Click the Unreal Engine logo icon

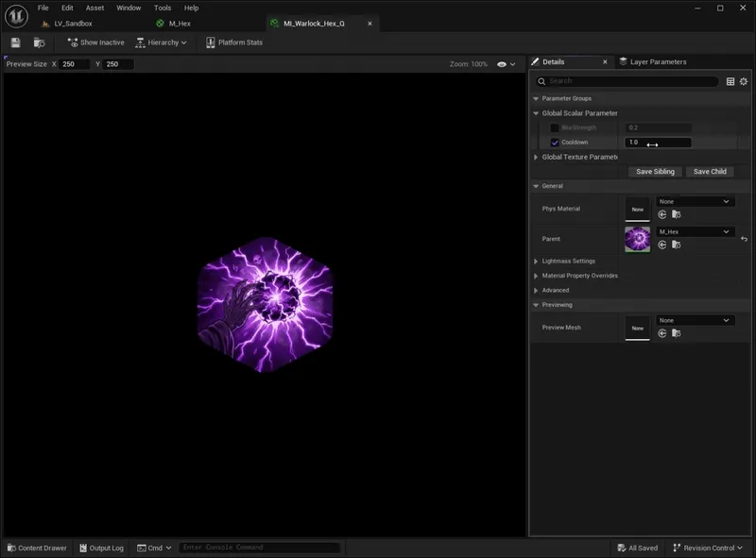tap(16, 16)
